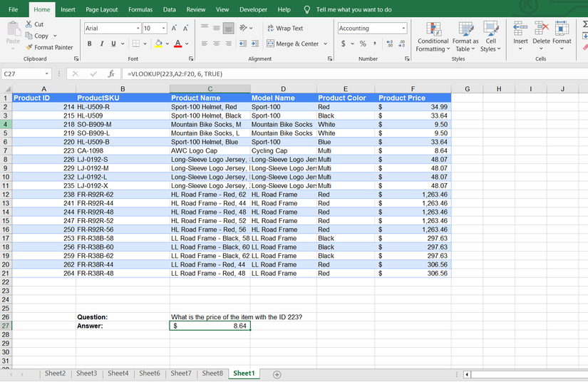Click the Increase Indent icon
This screenshot has width=588, height=382.
coord(256,44)
